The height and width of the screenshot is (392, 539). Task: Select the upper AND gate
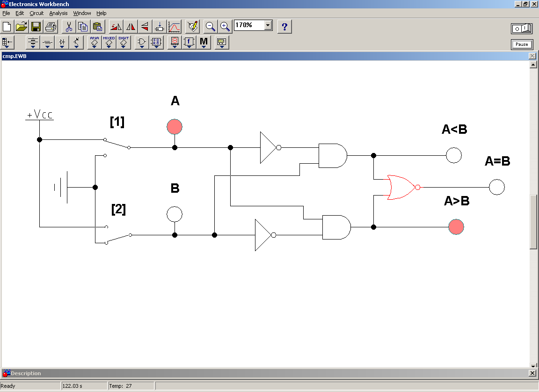pos(332,156)
